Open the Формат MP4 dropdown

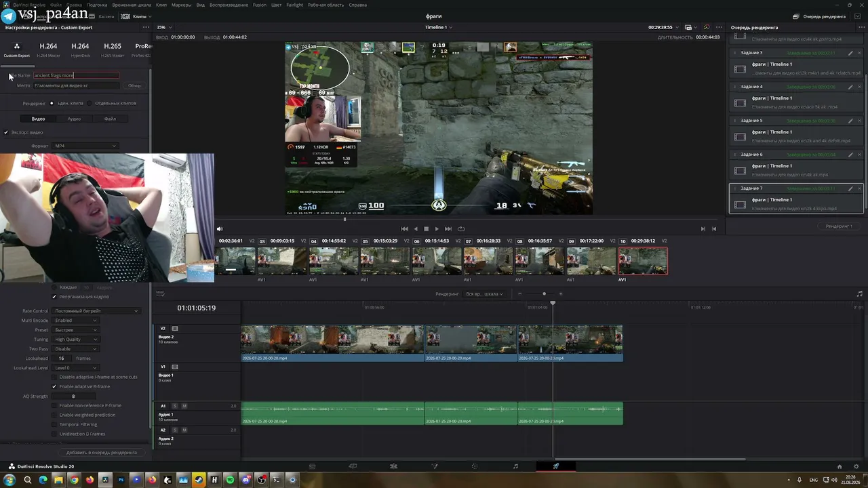85,146
